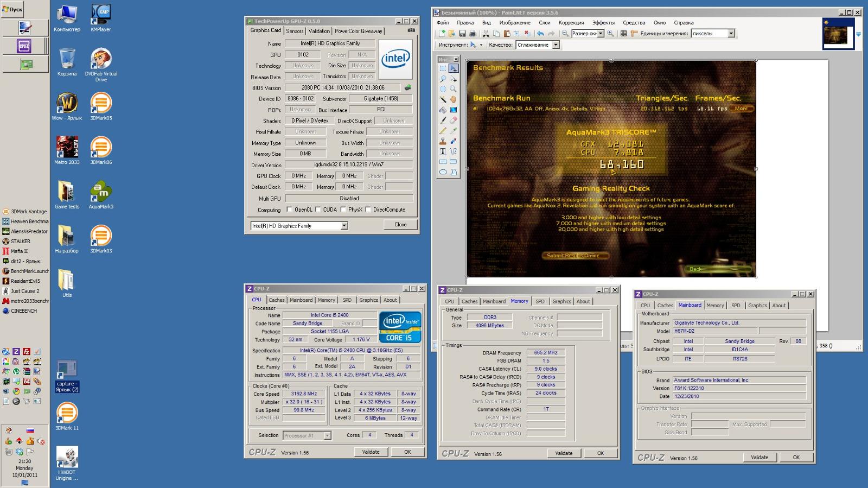Open the Коррекция menu in Paint.NET
The image size is (868, 488).
click(571, 23)
